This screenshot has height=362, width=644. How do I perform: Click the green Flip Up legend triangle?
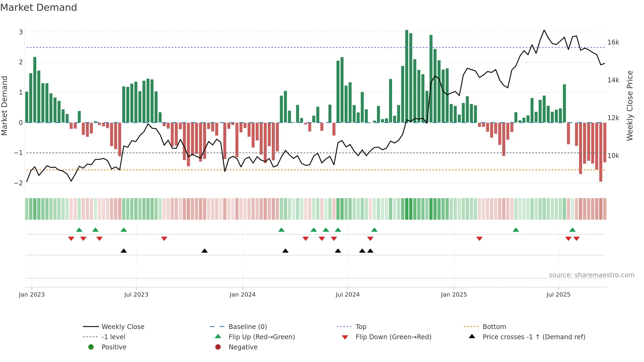218,336
